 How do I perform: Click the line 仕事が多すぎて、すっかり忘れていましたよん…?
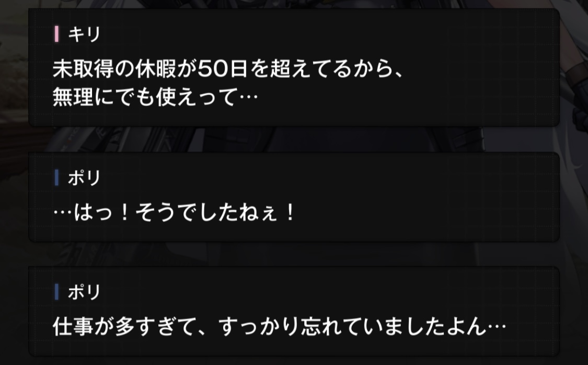pos(280,327)
